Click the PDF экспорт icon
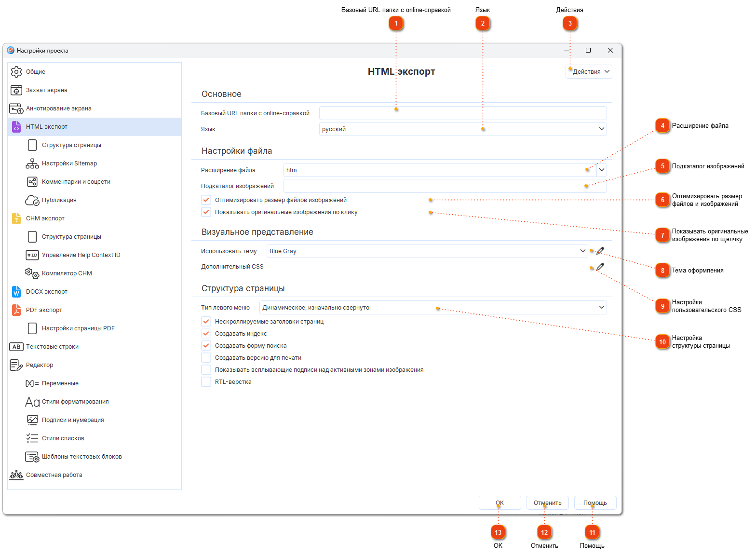756x557 pixels. click(16, 310)
